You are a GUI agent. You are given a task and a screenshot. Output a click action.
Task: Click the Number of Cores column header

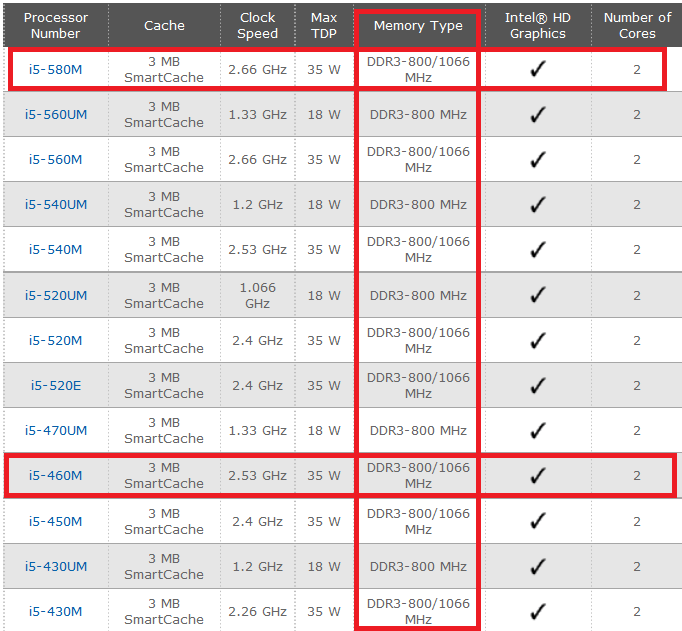[637, 25]
